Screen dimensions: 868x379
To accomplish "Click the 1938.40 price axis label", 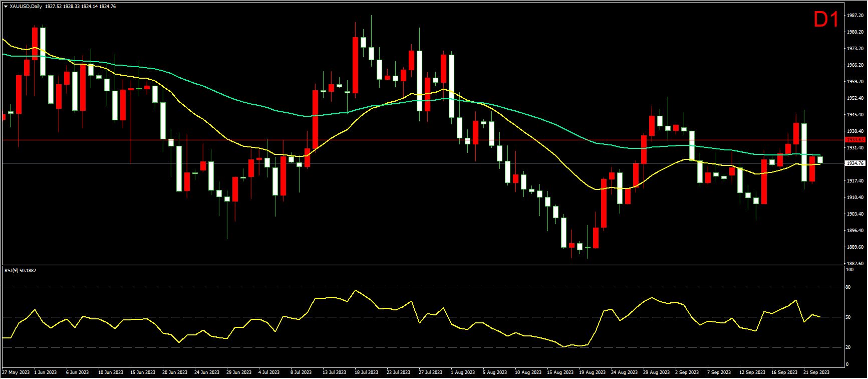I will [x=854, y=131].
